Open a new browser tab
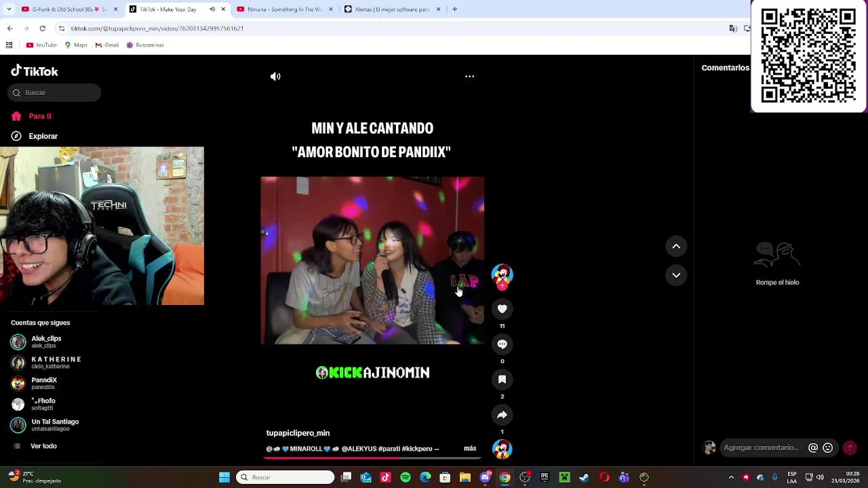868x488 pixels. click(x=454, y=9)
